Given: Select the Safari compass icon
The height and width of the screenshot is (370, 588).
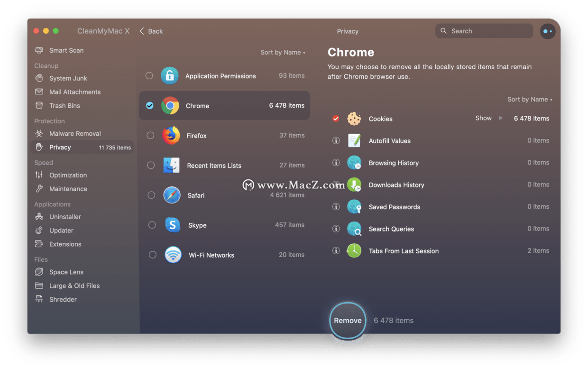Looking at the screenshot, I should tap(172, 195).
